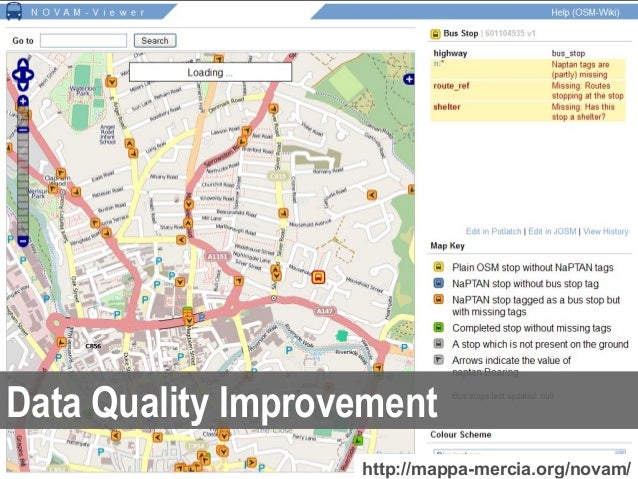Click the Map Key heading

tap(447, 246)
